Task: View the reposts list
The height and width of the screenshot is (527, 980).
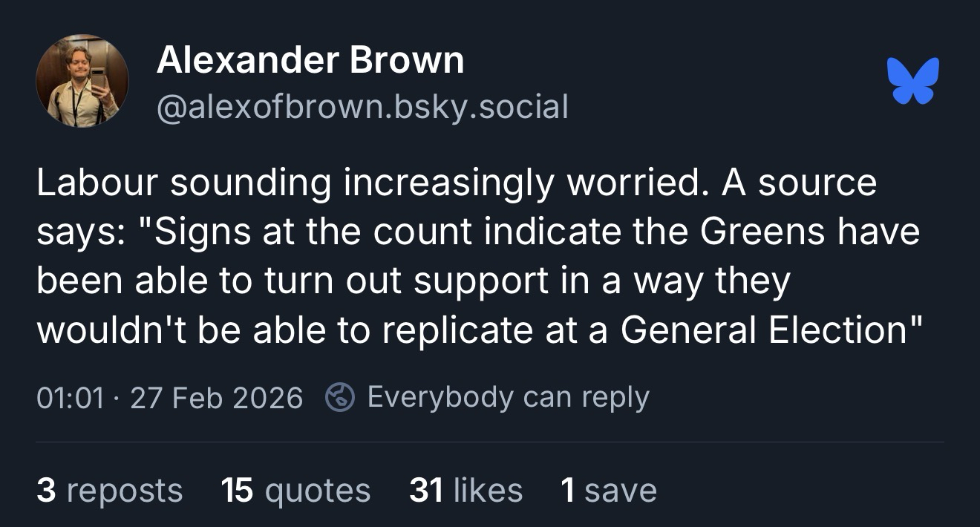Action: coord(109,491)
